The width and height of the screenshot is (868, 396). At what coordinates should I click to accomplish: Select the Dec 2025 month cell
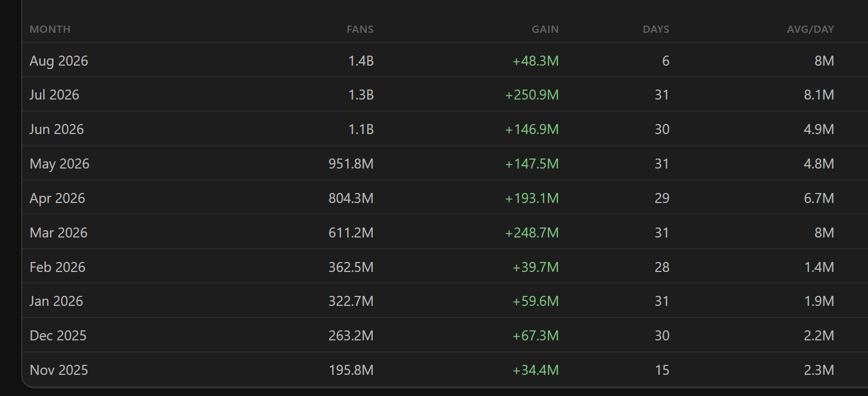(x=58, y=336)
